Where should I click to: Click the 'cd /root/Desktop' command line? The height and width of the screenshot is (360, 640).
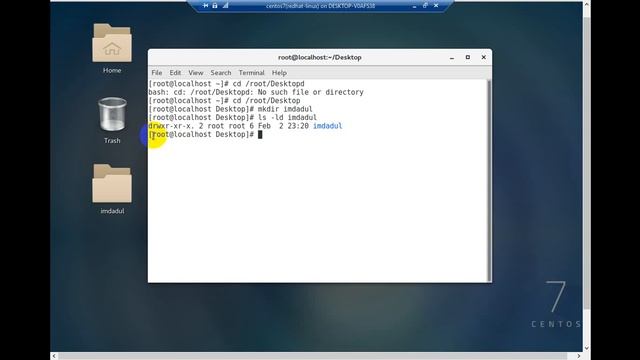[224, 100]
